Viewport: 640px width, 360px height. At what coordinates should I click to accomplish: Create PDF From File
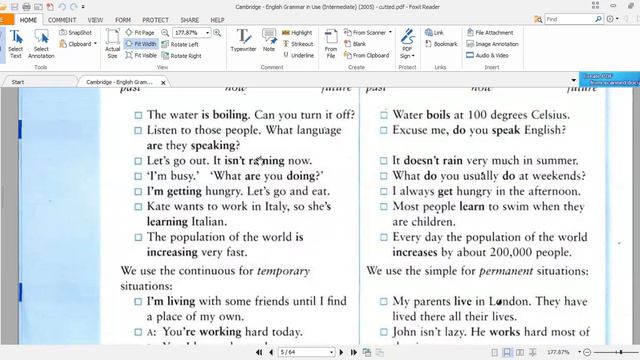pyautogui.click(x=331, y=44)
